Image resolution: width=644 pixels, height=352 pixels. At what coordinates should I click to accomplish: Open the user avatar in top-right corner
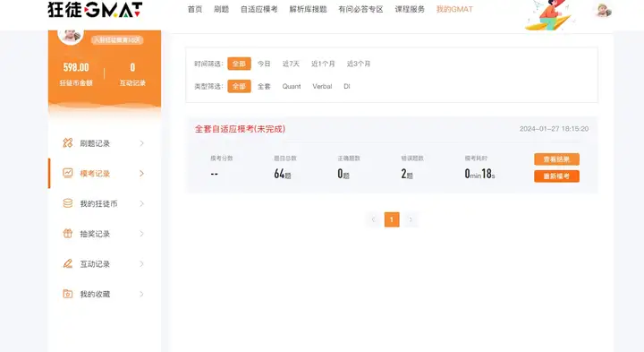(603, 10)
